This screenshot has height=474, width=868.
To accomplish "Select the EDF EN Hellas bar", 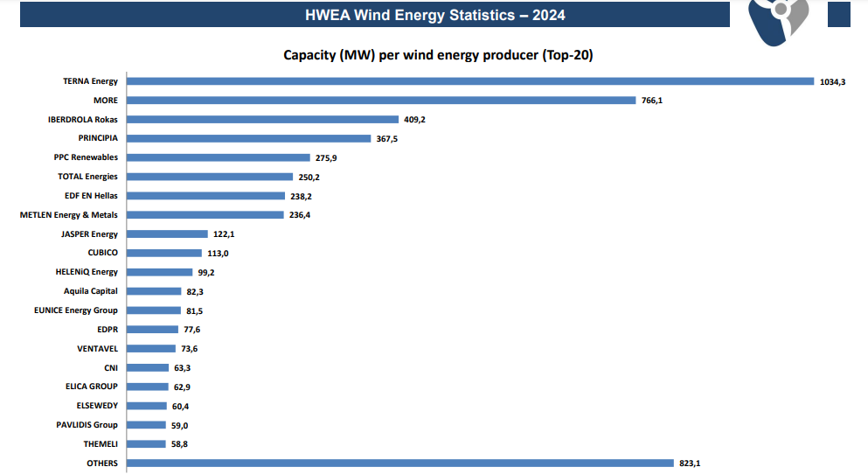I will pyautogui.click(x=206, y=196).
